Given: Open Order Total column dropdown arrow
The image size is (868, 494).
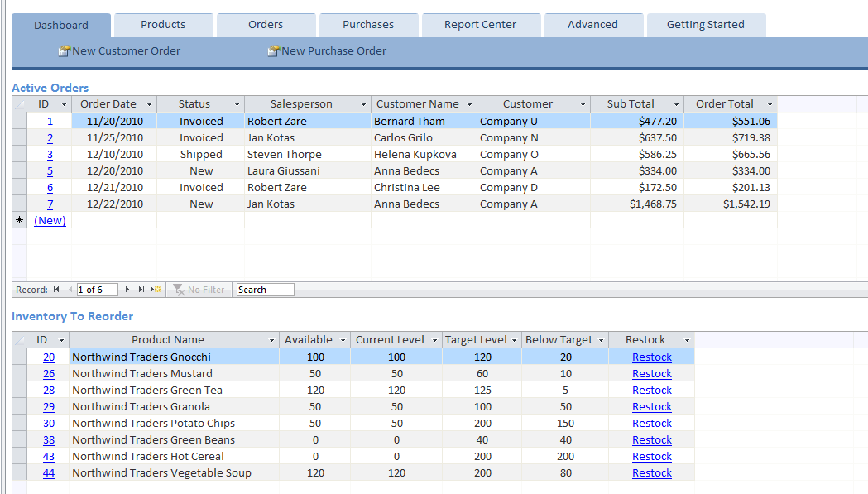Looking at the screenshot, I should pos(770,104).
